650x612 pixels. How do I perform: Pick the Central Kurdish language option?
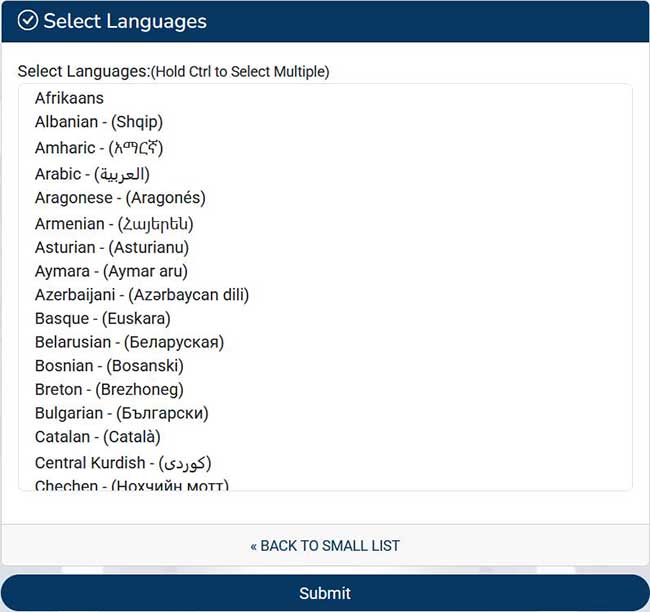coord(122,463)
